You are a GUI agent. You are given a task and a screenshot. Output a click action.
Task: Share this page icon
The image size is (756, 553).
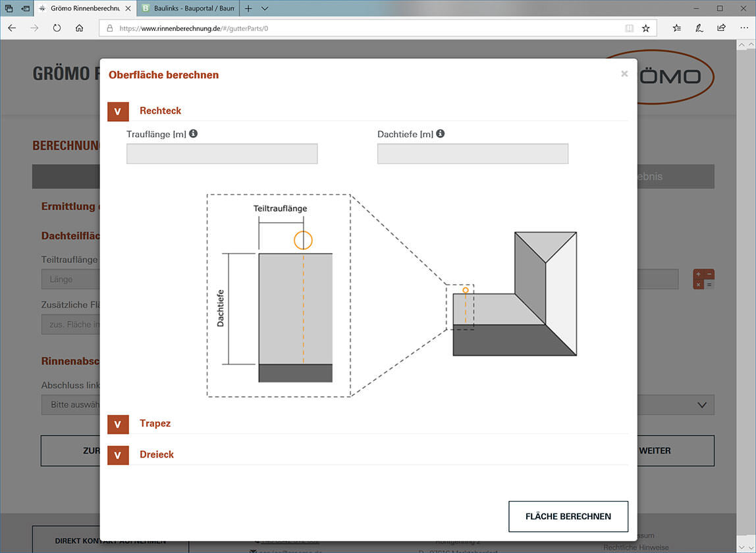[721, 28]
